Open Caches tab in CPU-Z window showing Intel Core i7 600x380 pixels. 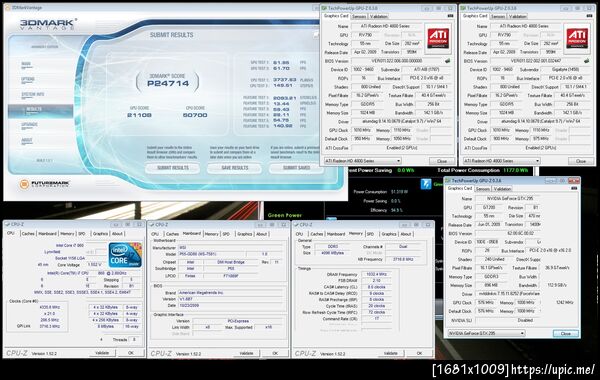[x=28, y=233]
